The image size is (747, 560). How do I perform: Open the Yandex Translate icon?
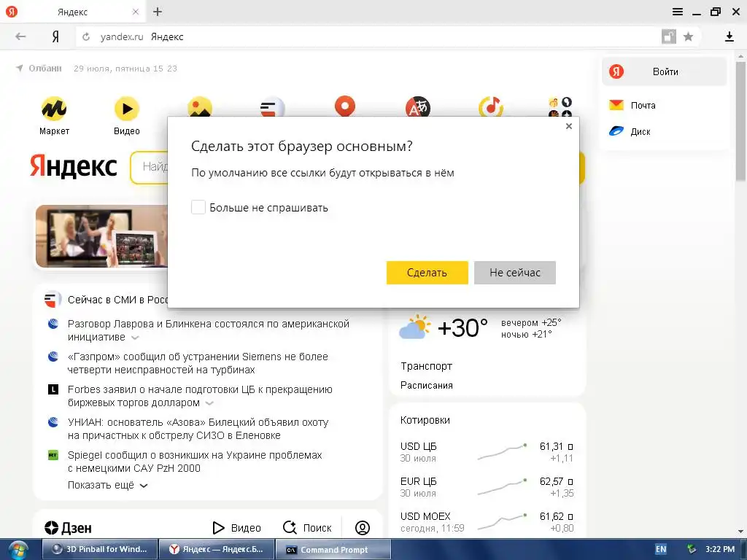pyautogui.click(x=418, y=106)
